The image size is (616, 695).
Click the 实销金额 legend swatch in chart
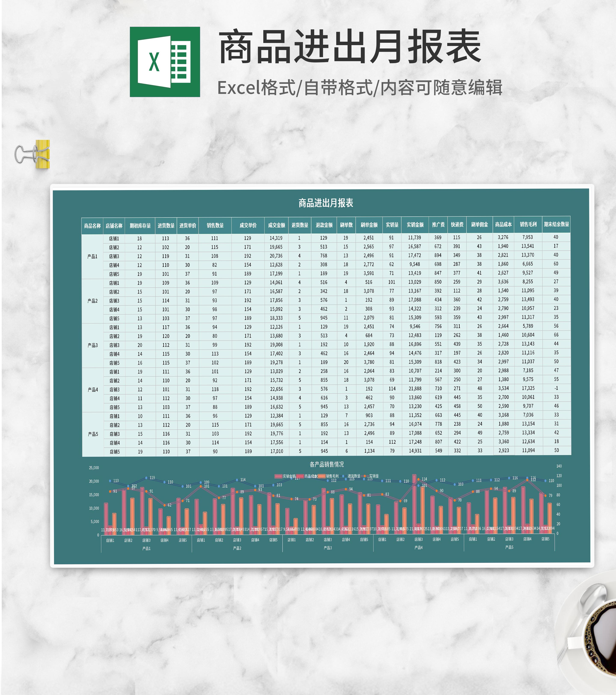tap(278, 476)
